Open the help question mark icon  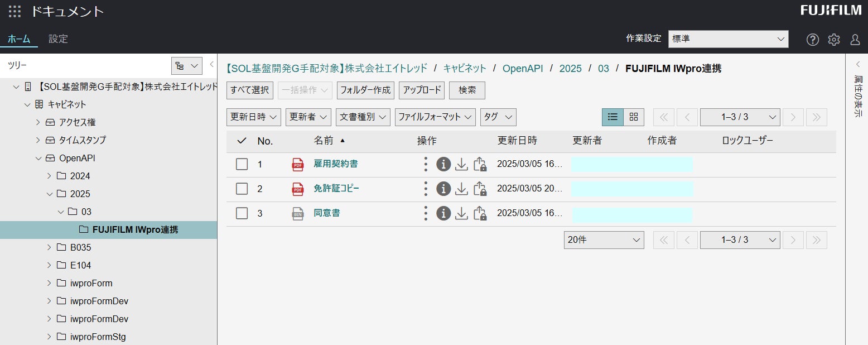point(813,40)
